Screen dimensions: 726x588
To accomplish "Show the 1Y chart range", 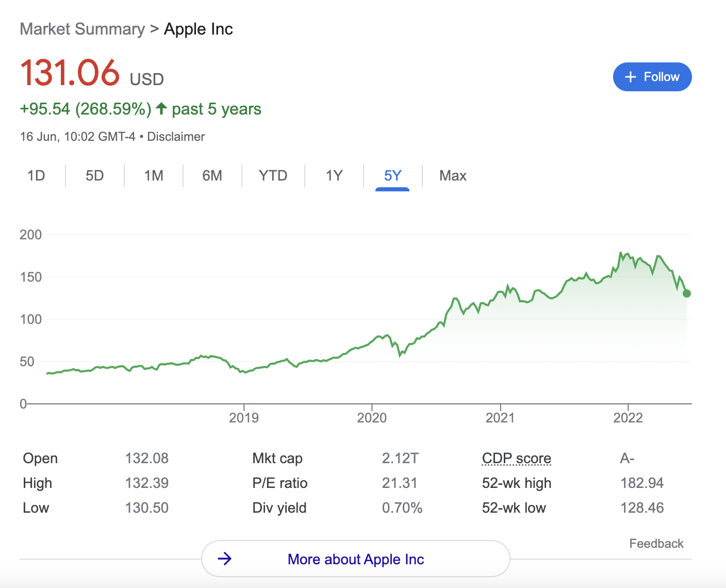I will (334, 176).
